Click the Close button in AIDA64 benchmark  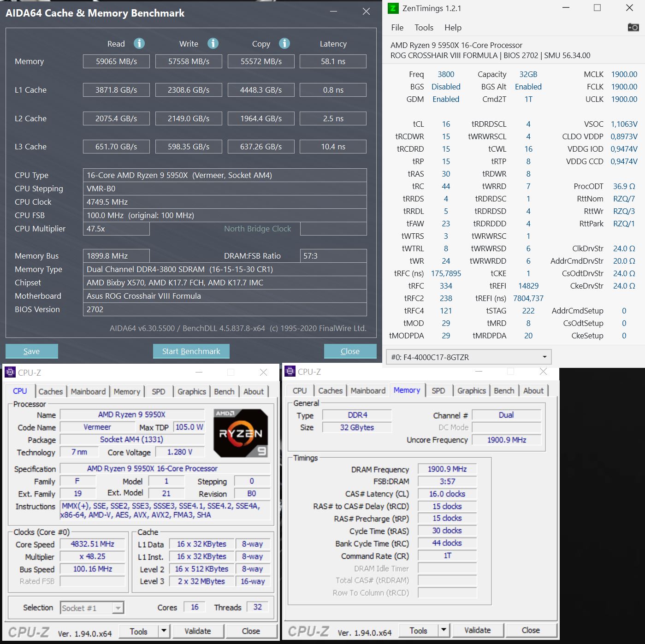[350, 351]
